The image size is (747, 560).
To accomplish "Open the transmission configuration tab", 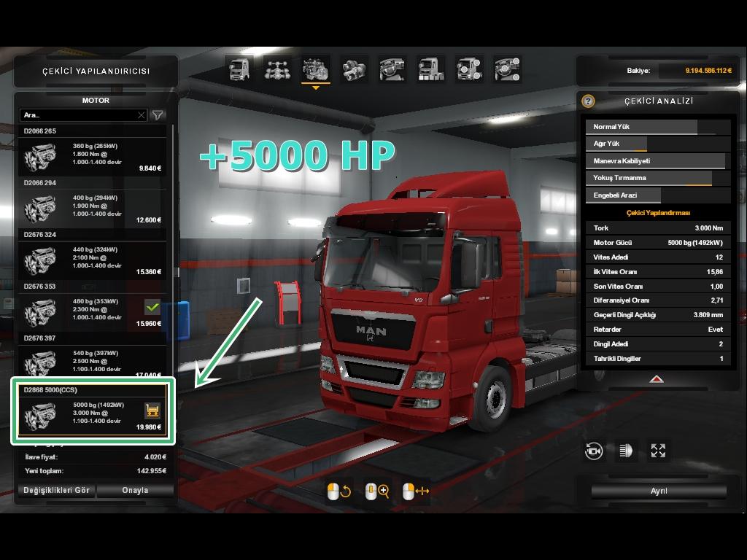I will [354, 69].
